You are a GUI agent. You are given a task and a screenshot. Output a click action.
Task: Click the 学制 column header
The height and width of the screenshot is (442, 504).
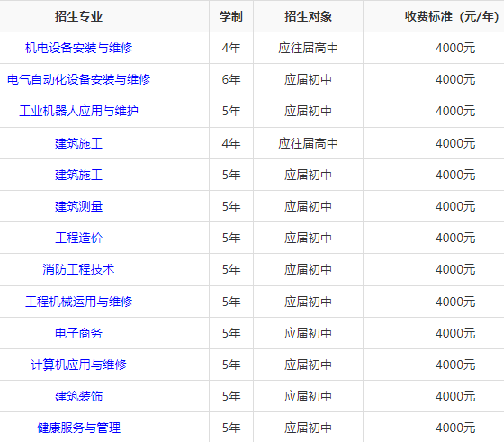(x=231, y=16)
